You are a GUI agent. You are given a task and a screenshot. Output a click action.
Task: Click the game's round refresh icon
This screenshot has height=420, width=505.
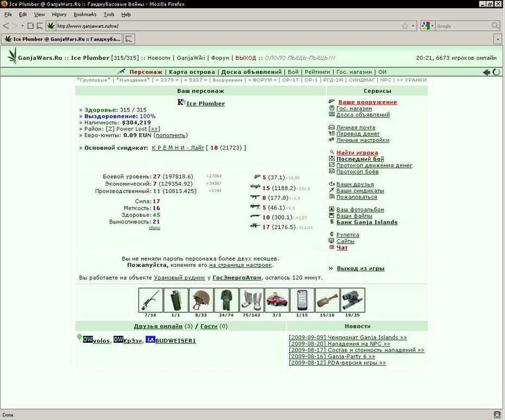pyautogui.click(x=496, y=72)
